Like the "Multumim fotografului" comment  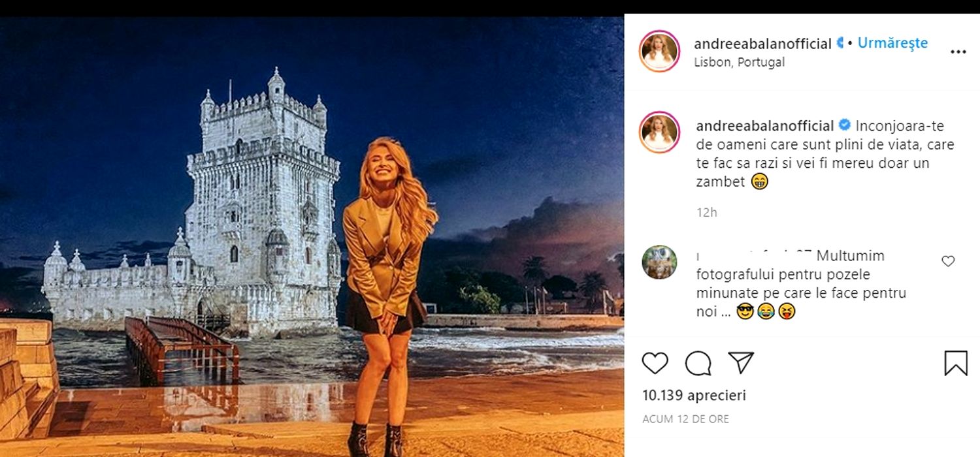pos(948,262)
